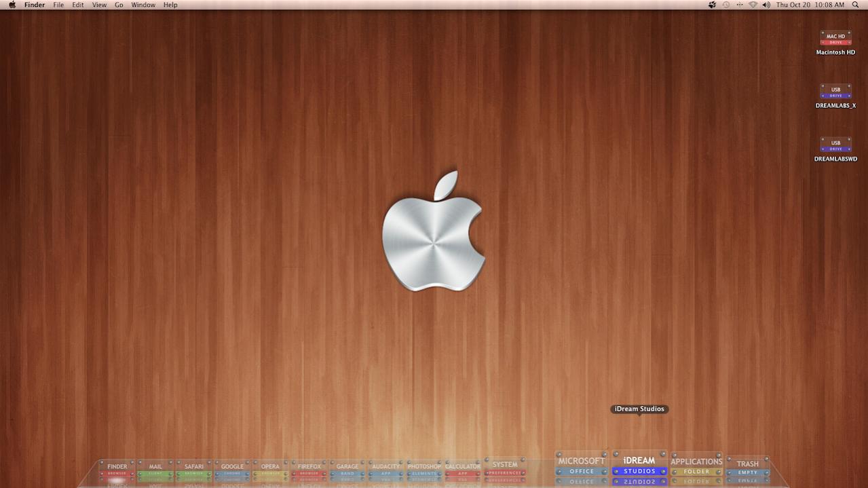Select DREAMLABS_X USB drive icon
The image size is (868, 488).
(x=835, y=96)
